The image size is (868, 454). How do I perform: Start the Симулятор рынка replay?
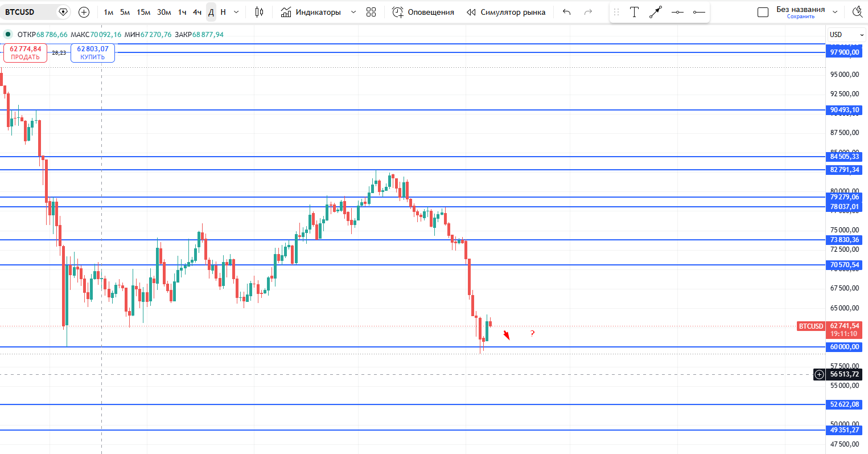click(506, 12)
